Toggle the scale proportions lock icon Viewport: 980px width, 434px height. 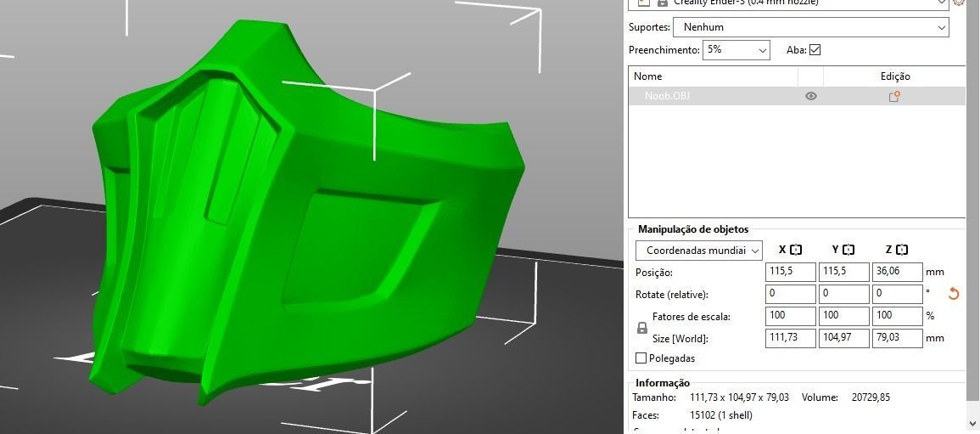[641, 328]
